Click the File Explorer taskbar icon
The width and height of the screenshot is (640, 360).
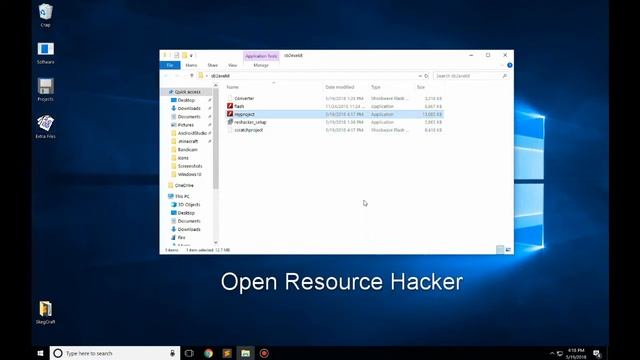tap(245, 353)
